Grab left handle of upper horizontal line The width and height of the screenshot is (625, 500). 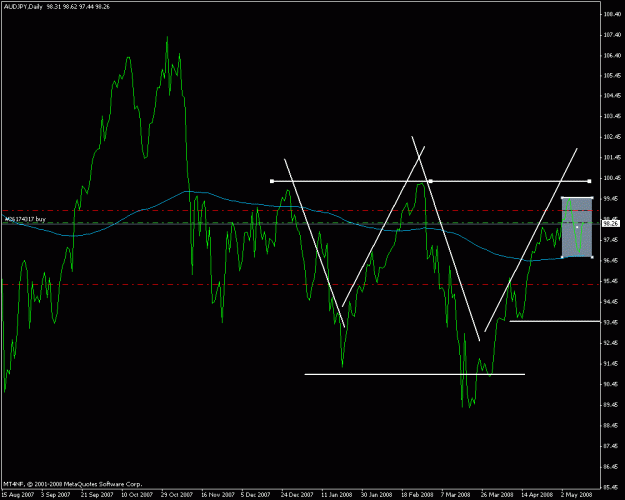[x=272, y=181]
